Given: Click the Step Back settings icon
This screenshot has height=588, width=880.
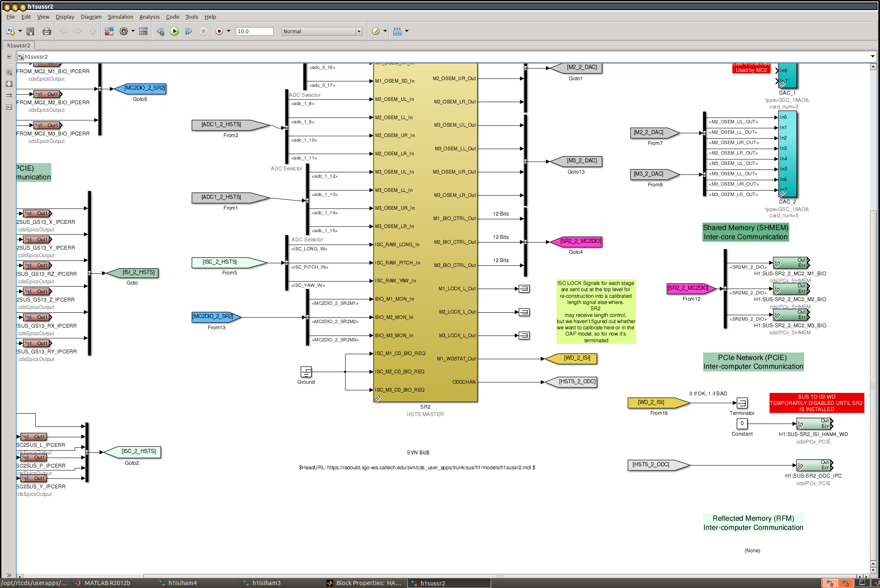Looking at the screenshot, I should tap(160, 31).
